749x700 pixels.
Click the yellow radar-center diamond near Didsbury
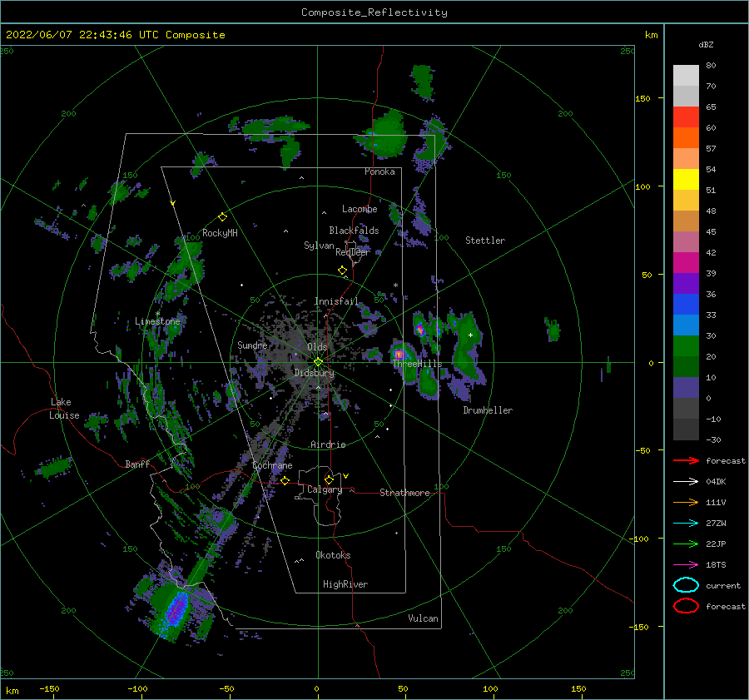318,362
